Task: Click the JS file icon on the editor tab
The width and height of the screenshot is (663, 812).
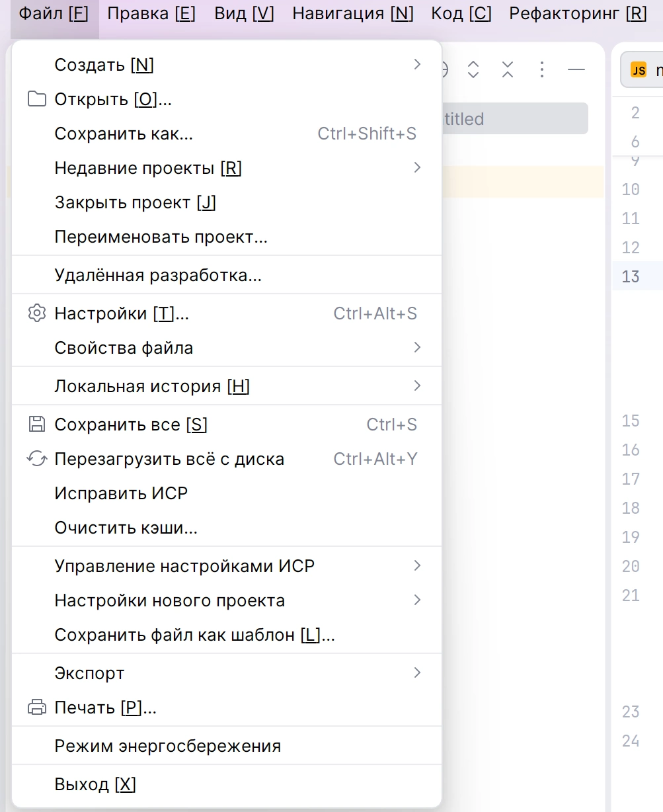Action: click(x=639, y=69)
